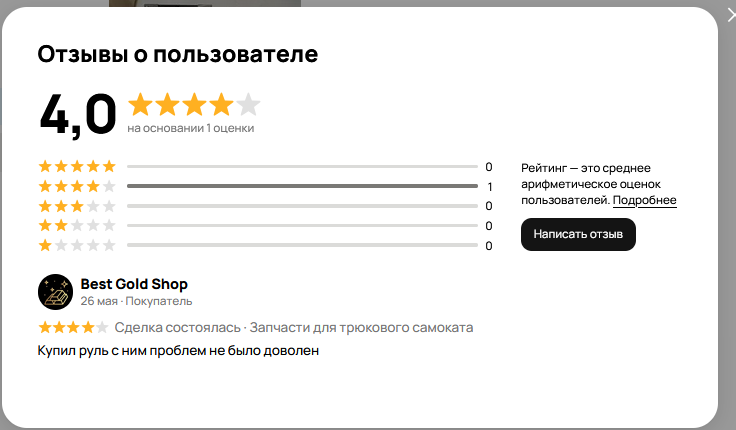
Task: Click the large stars beside 4,0 rating
Action: (194, 104)
